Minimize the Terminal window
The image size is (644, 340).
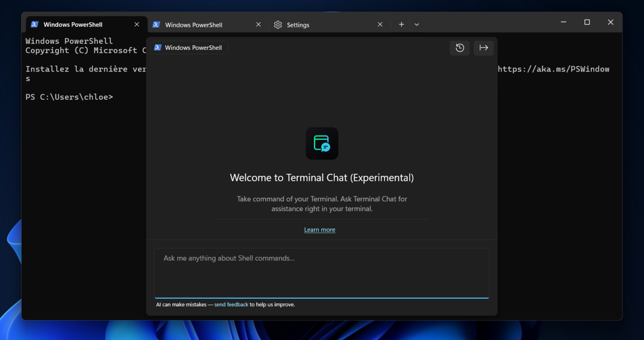click(x=563, y=23)
